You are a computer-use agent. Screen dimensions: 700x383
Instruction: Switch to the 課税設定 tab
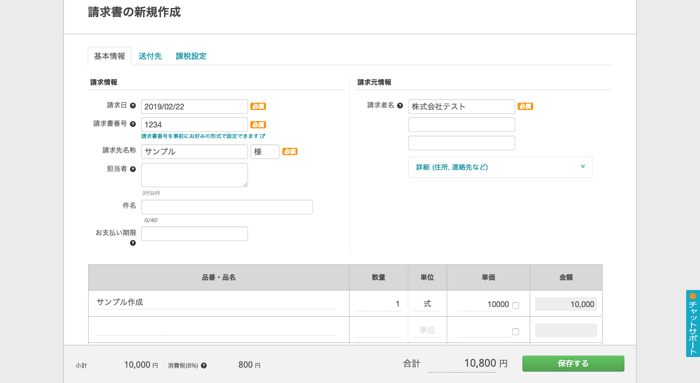191,56
